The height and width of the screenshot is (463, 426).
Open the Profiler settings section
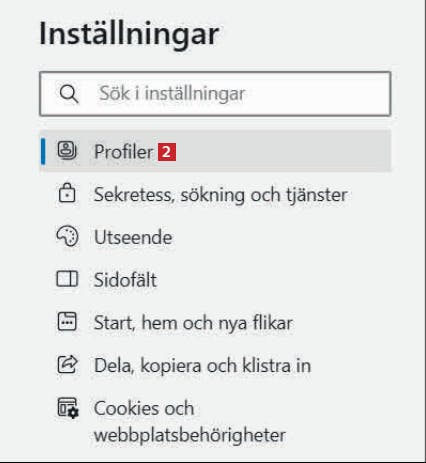215,151
